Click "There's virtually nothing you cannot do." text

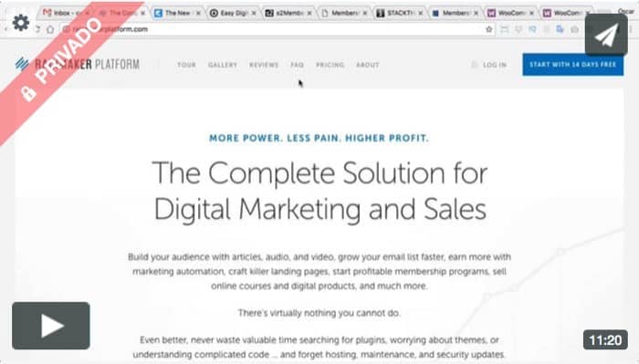tap(319, 313)
